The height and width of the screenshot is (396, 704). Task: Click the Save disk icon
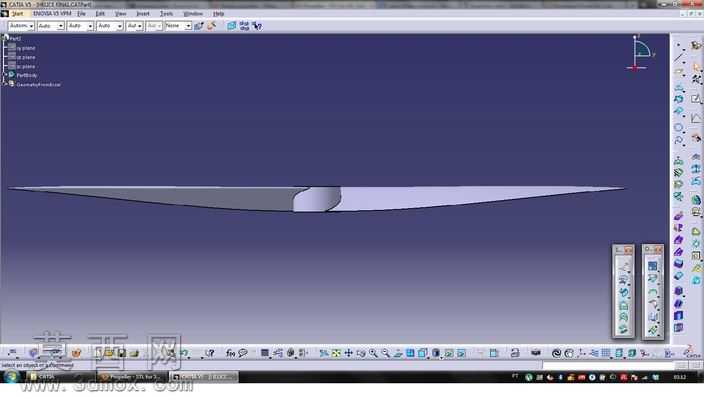pyautogui.click(x=121, y=353)
